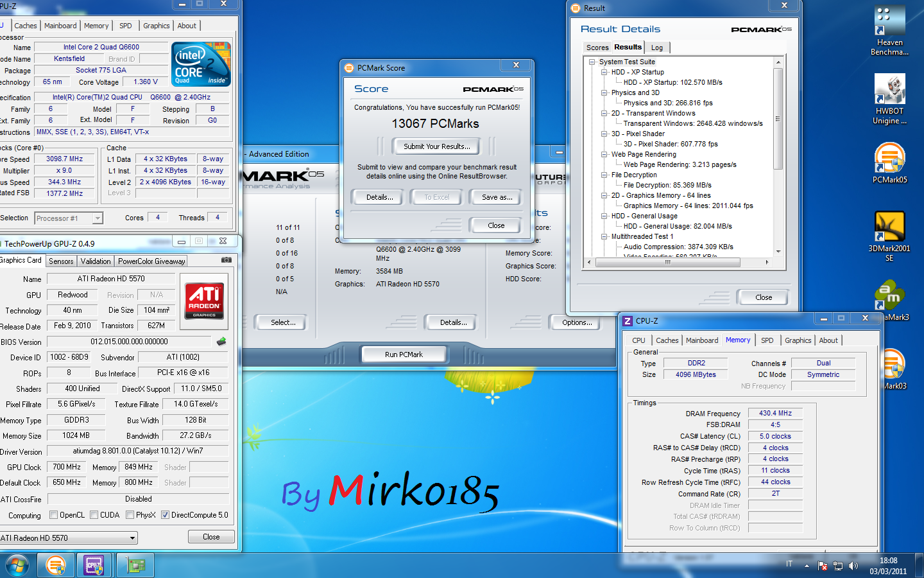Select the PCMark taskbar button
The image size is (924, 578).
(x=56, y=565)
